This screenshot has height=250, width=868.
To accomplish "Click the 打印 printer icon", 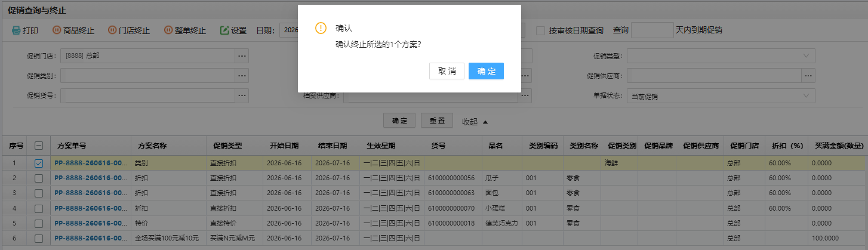I will tap(16, 30).
